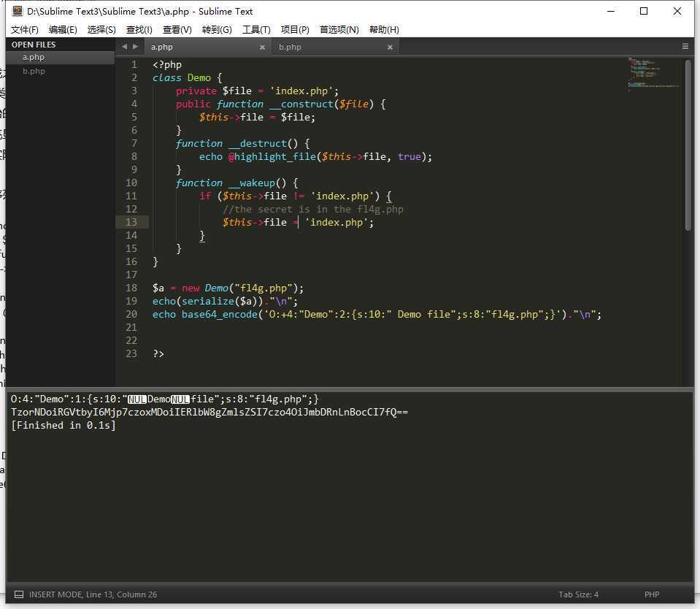
Task: Open the 项目(P) menu
Action: click(x=295, y=29)
